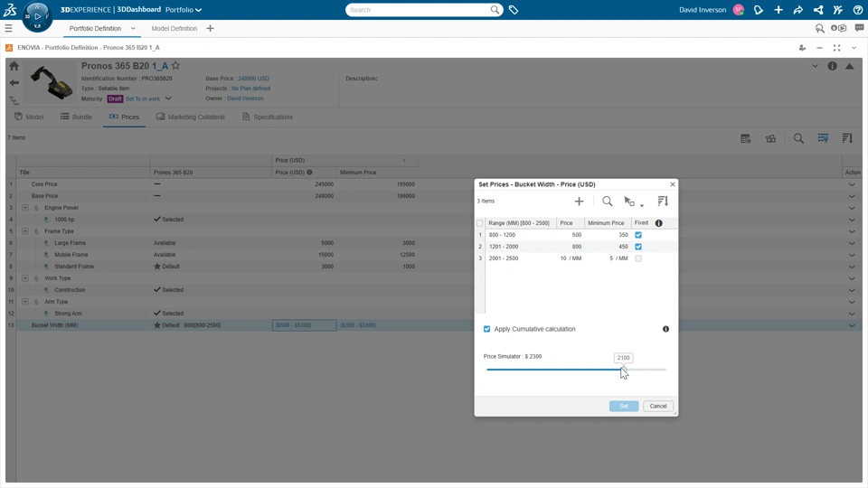Open the help question mark icon
This screenshot has height=488, width=868.
click(x=858, y=10)
